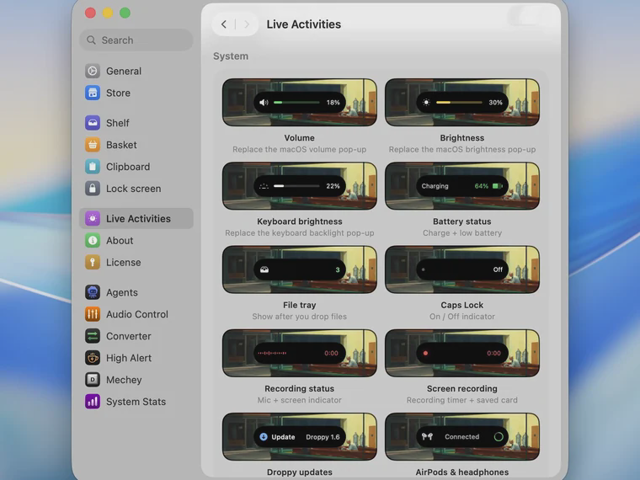Click the Store sidebar icon
The height and width of the screenshot is (480, 640).
[93, 93]
